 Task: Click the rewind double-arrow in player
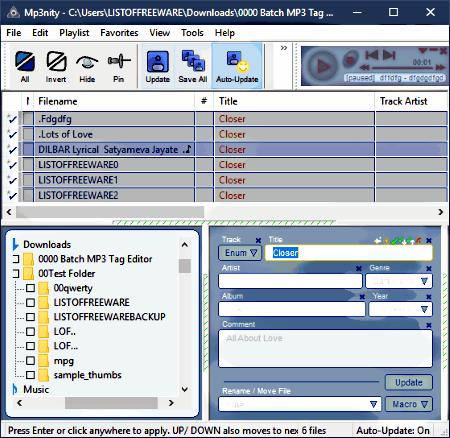tap(364, 68)
